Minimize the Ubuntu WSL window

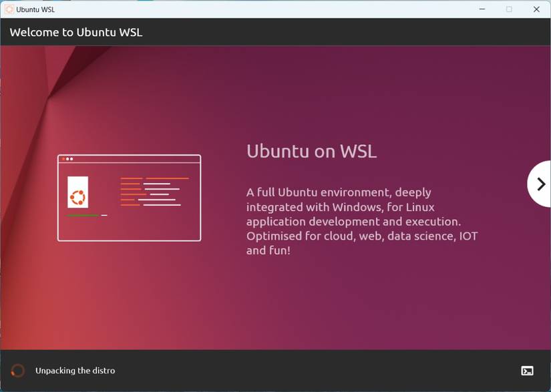[482, 9]
